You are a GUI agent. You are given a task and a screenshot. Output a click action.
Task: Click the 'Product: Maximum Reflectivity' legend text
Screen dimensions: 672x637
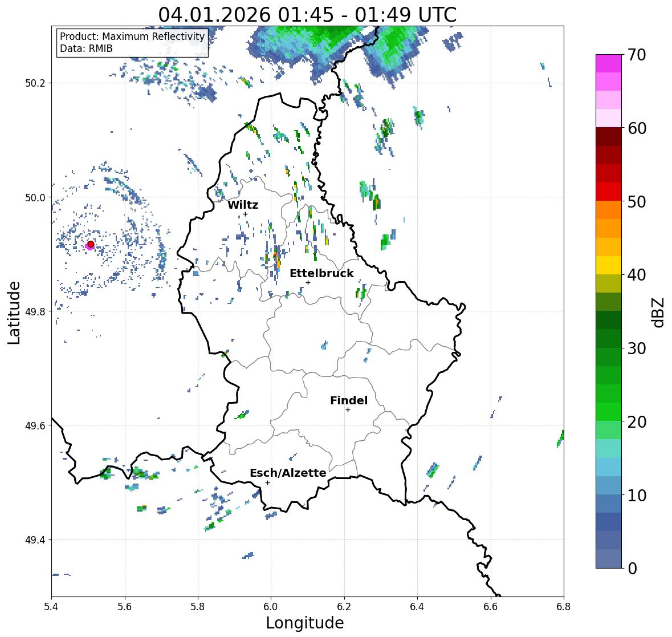pos(132,36)
